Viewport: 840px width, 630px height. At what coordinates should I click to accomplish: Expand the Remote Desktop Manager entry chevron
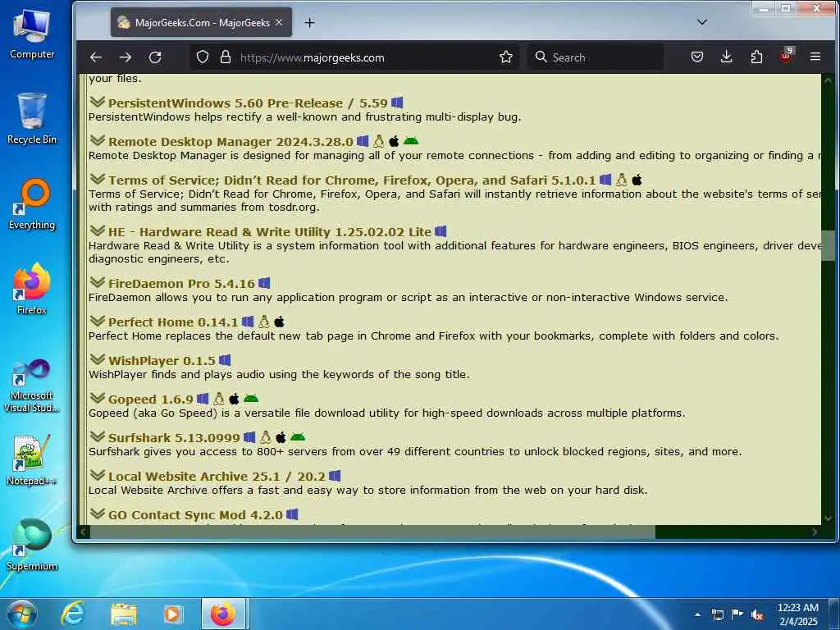tap(97, 141)
